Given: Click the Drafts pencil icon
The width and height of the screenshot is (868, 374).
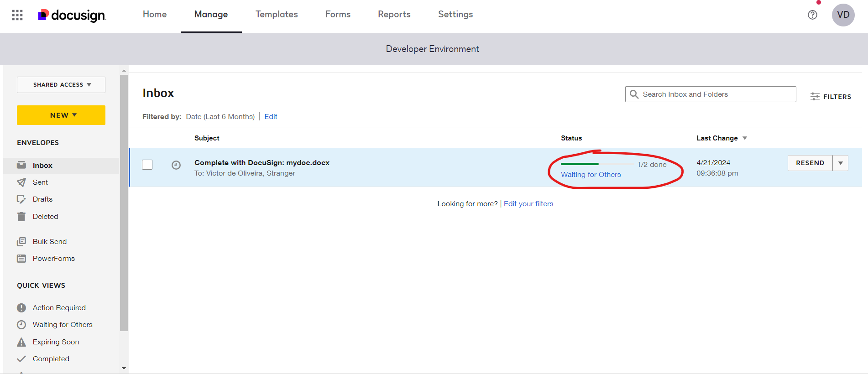Looking at the screenshot, I should (21, 199).
